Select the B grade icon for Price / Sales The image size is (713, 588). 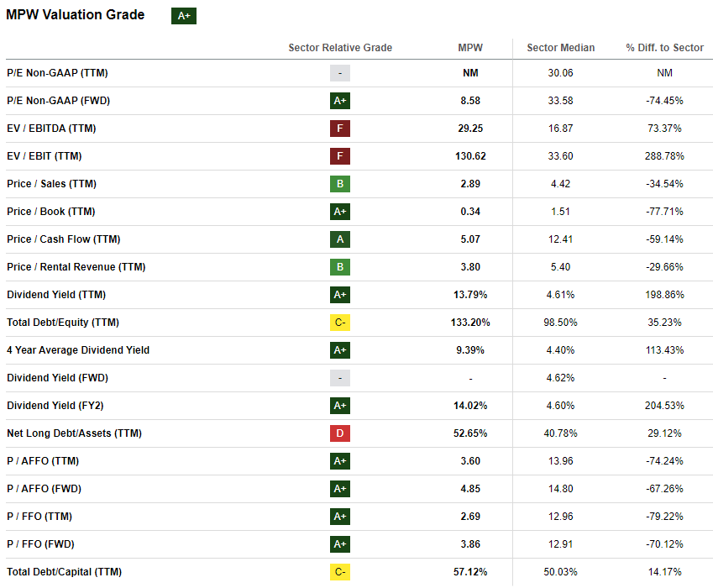[x=340, y=184]
